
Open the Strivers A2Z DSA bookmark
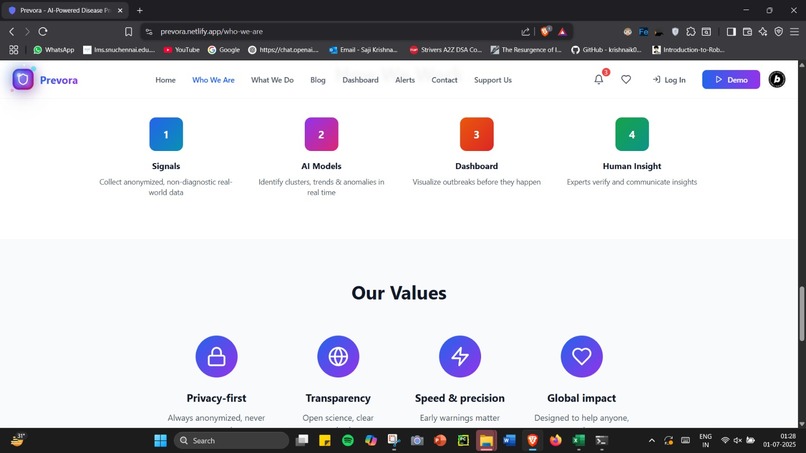(446, 50)
